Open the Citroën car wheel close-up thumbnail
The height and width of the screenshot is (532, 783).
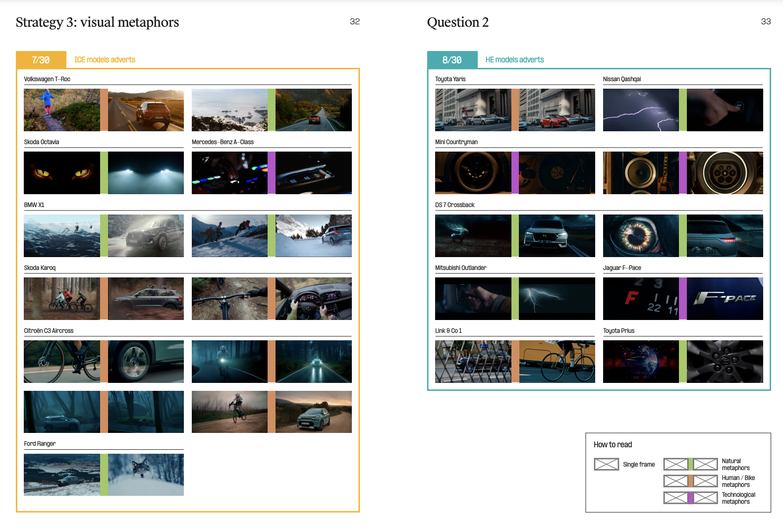pos(146,362)
